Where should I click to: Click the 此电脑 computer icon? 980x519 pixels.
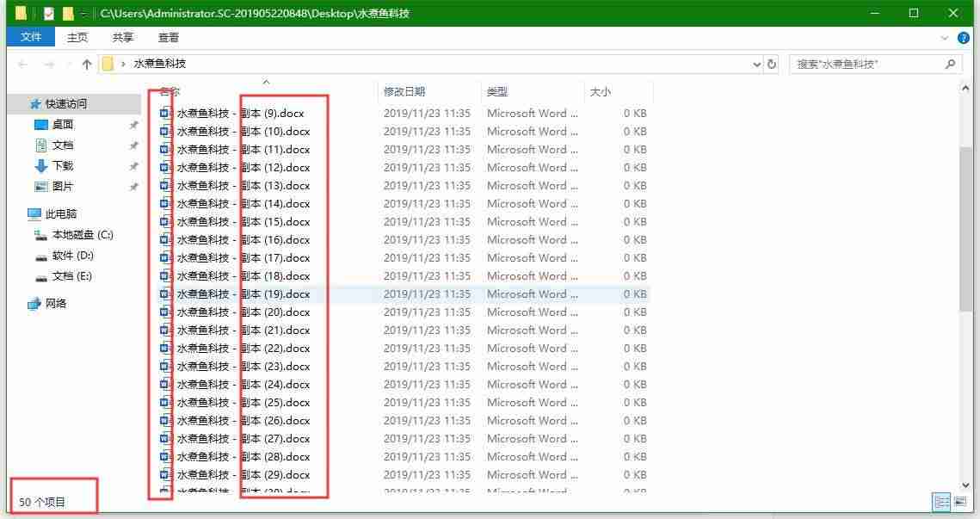tap(34, 213)
